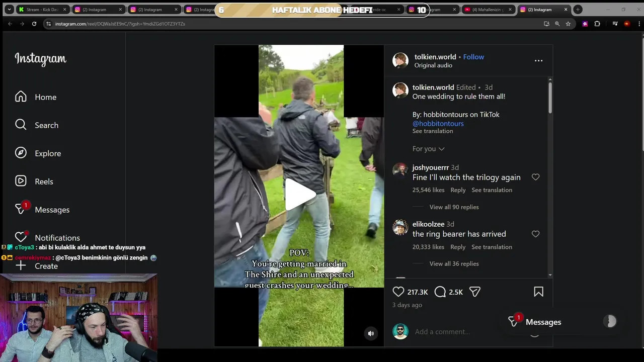Screen dimensions: 644x362
Task: Toggle the reel's audio mute icon
Action: (x=371, y=333)
